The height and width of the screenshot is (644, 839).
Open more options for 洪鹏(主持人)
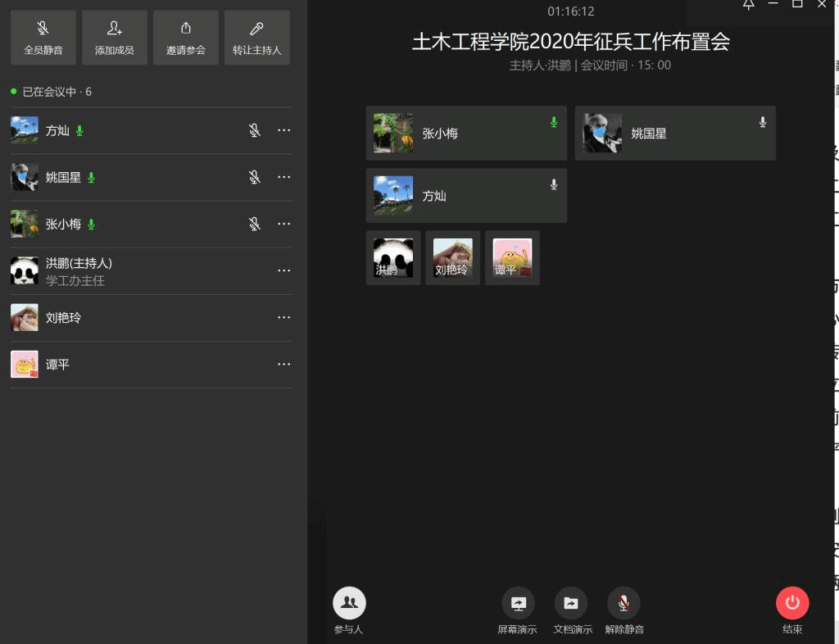[x=284, y=270]
